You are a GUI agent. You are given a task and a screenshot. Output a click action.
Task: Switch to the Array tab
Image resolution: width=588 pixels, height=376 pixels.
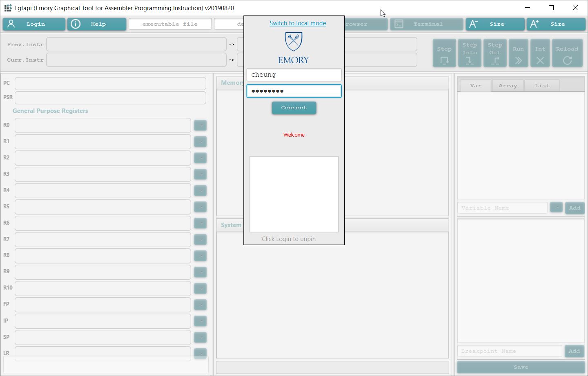pyautogui.click(x=508, y=86)
